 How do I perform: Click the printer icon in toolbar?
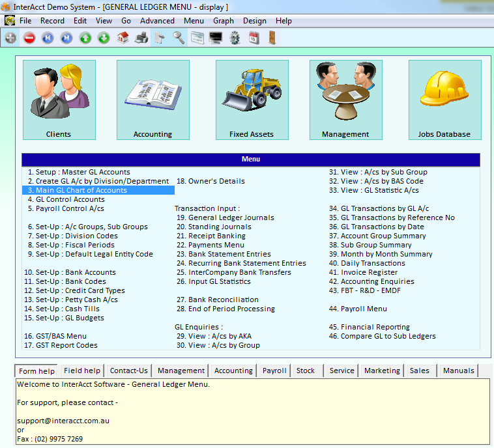(141, 38)
